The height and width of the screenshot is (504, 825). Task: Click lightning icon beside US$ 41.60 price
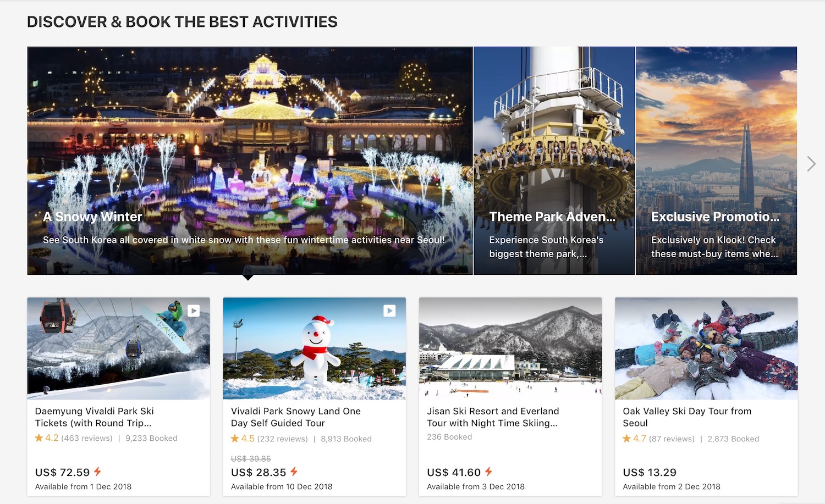click(x=488, y=472)
